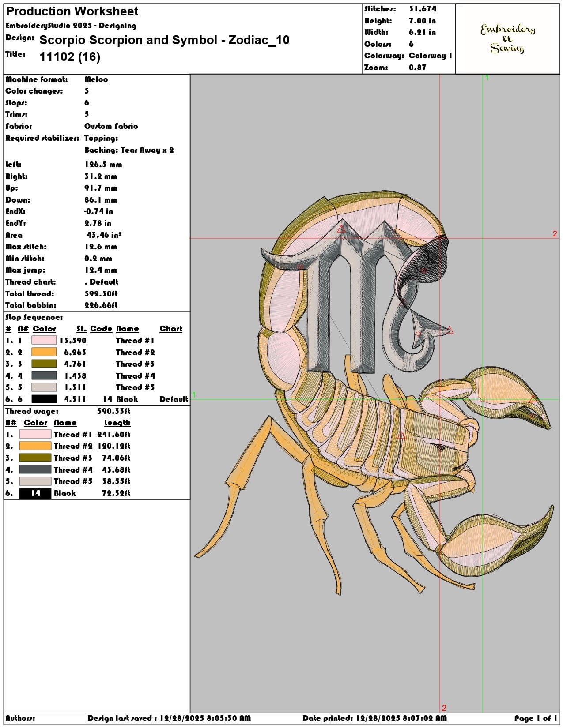Click Black thread length 72.32ft

pos(116,493)
